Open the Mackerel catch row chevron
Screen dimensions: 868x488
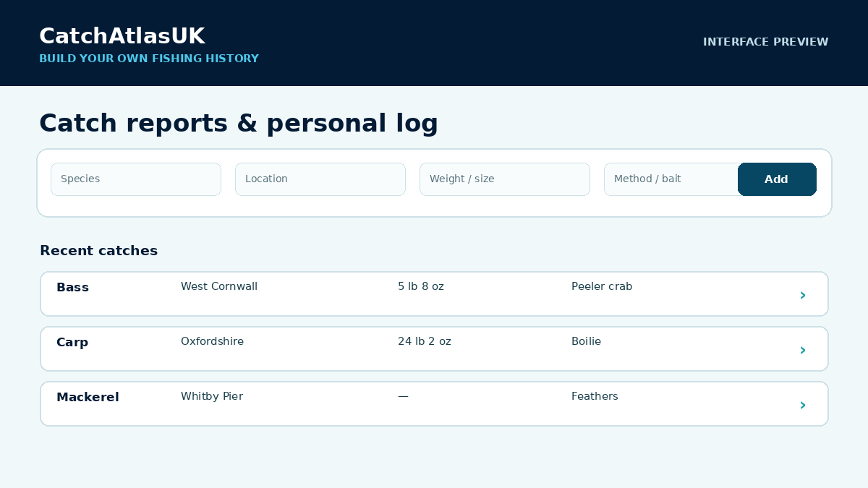[x=803, y=405]
